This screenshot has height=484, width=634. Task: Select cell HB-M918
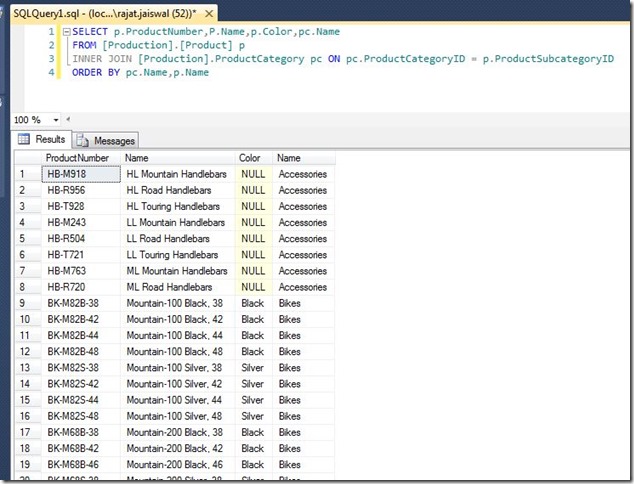click(81, 174)
